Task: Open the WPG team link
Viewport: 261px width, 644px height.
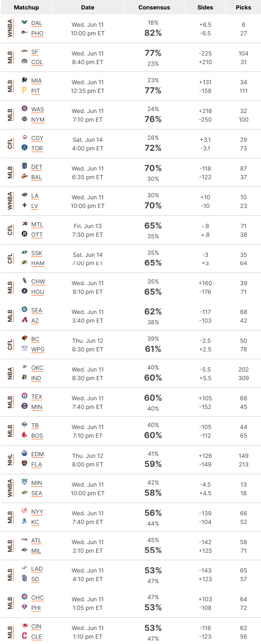Action: click(x=38, y=349)
